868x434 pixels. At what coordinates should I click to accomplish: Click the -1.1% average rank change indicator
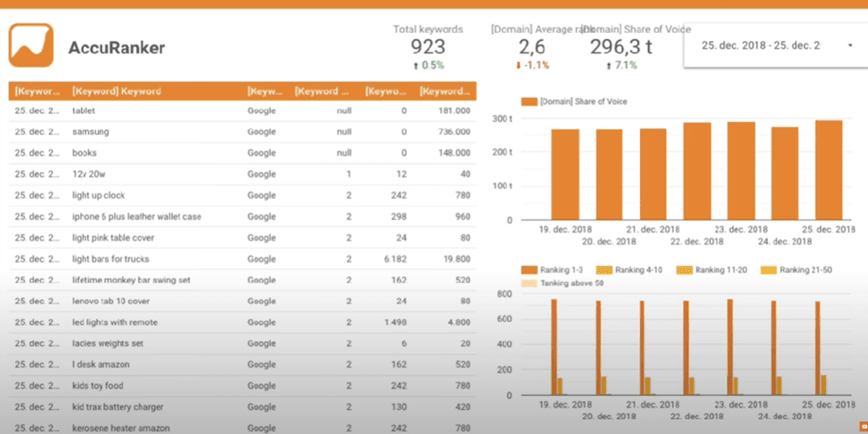click(532, 65)
